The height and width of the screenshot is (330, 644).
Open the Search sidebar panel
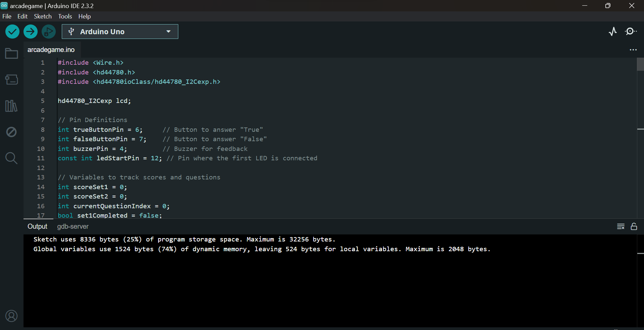pos(11,158)
